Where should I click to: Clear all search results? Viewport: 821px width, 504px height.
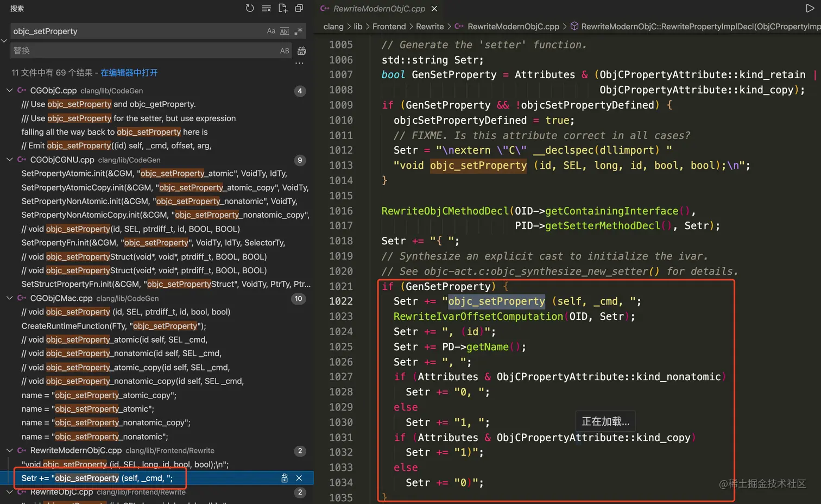[266, 8]
